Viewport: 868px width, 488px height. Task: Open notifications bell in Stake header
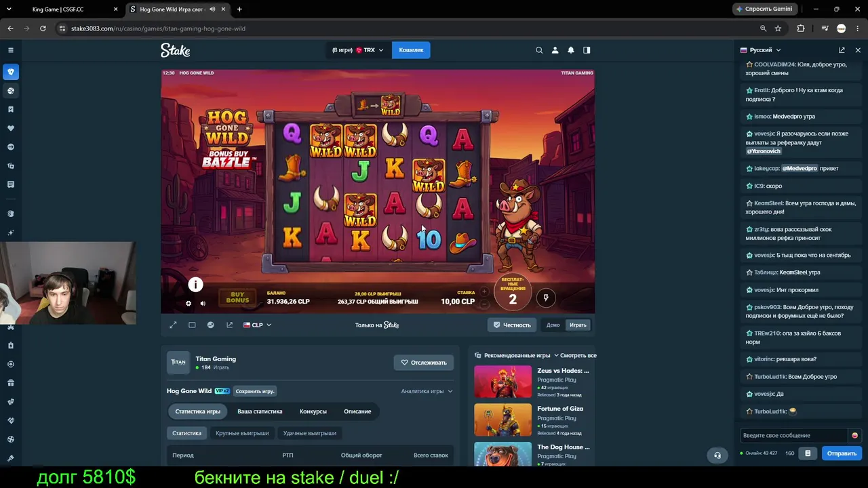click(571, 50)
